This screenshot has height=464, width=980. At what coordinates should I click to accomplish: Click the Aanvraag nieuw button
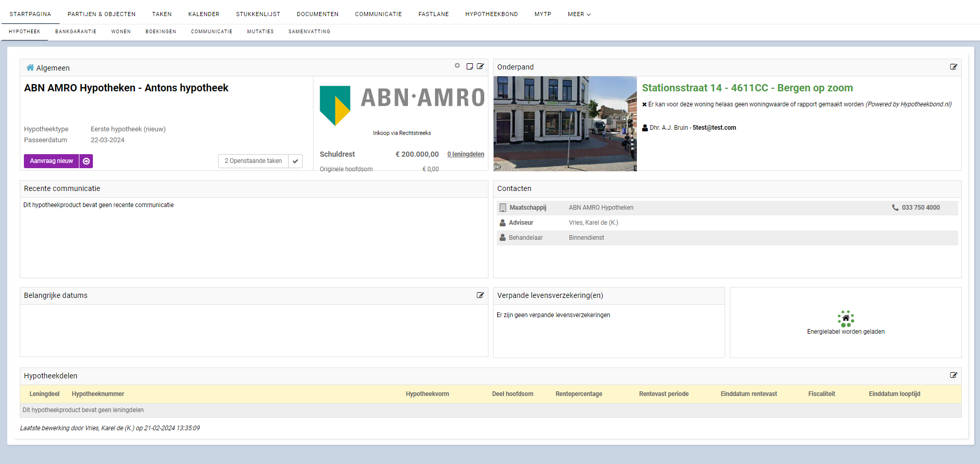coord(51,161)
